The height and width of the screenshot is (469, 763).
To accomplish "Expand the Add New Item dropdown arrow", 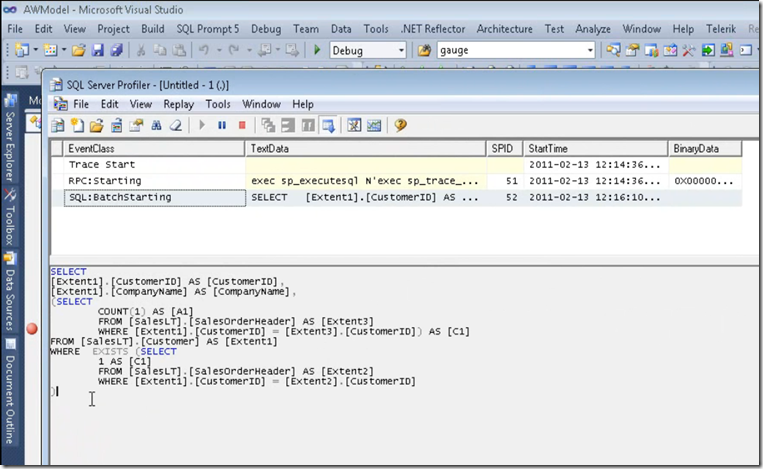I will pyautogui.click(x=64, y=50).
